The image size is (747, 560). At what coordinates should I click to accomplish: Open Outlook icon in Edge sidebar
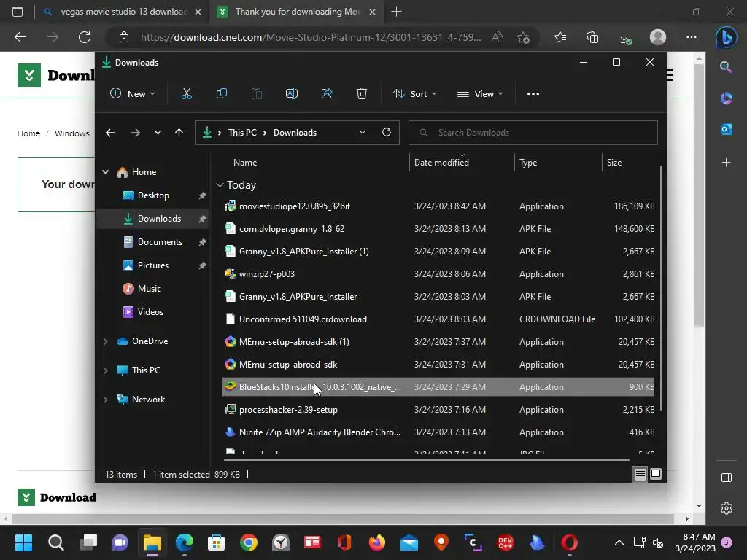[727, 129]
